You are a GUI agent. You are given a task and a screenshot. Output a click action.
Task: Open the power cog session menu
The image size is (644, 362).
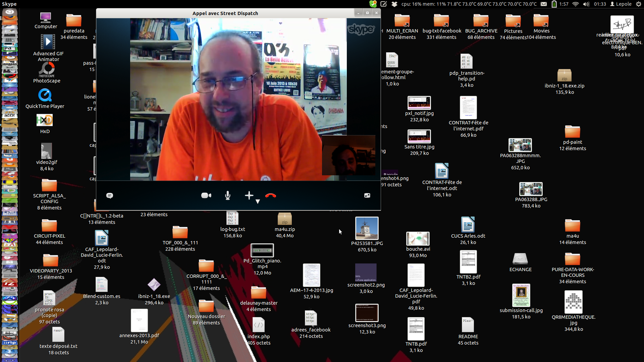(x=638, y=4)
